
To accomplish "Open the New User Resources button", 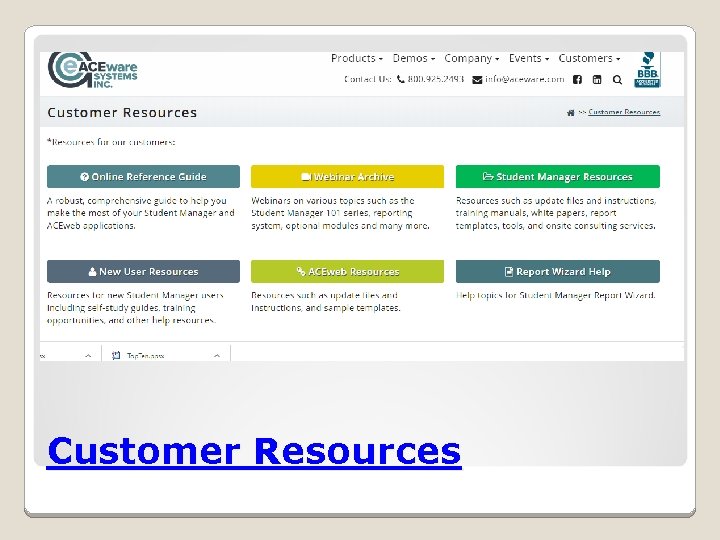I will (x=143, y=271).
